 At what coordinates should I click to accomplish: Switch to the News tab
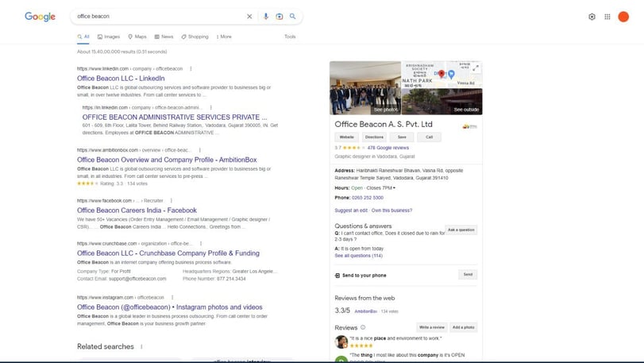pyautogui.click(x=164, y=37)
